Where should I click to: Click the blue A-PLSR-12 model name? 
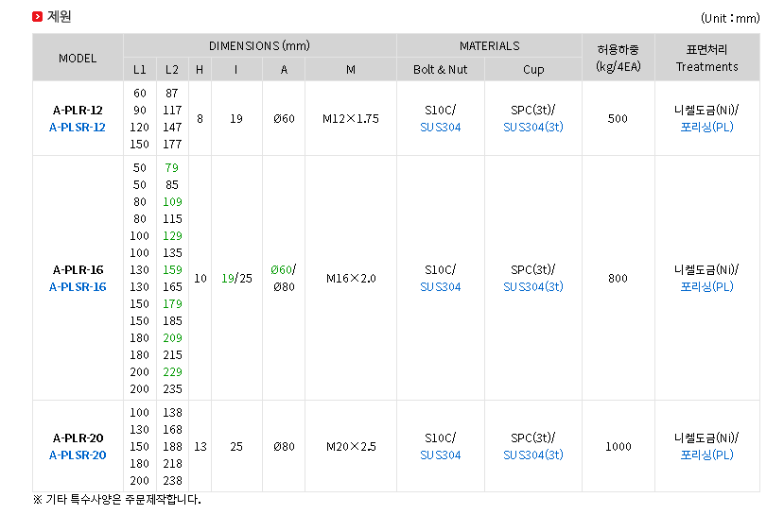[78, 127]
